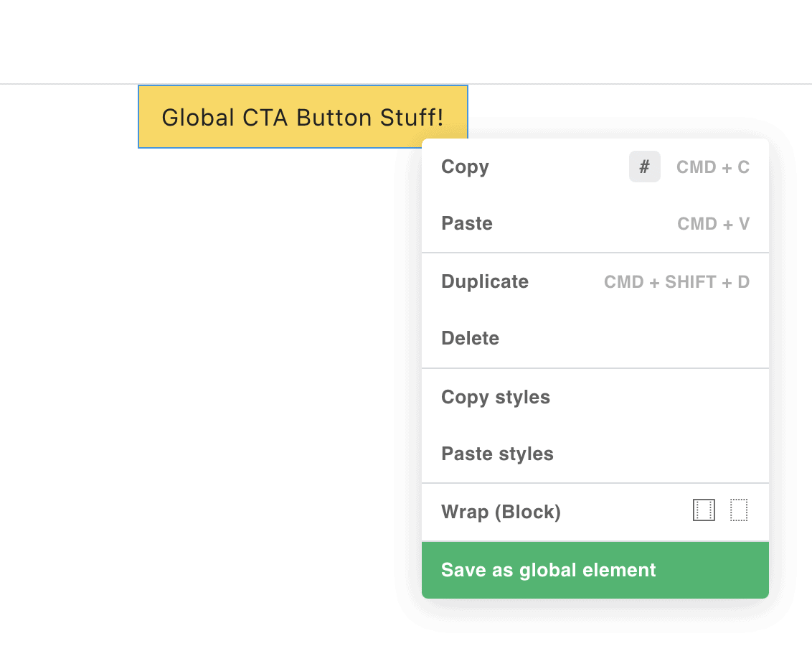Click the CMD + SHIFT + D shortcut text
The image size is (812, 646).
[676, 282]
